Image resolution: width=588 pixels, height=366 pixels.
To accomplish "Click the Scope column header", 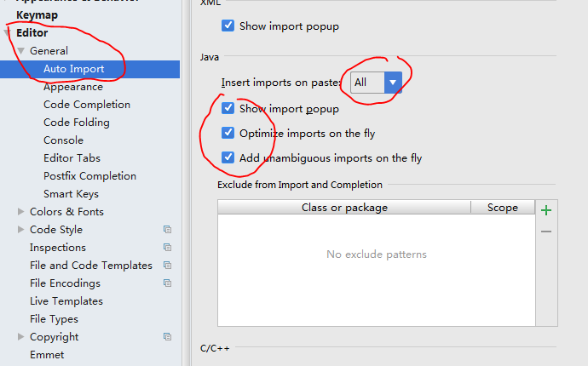I will (503, 208).
